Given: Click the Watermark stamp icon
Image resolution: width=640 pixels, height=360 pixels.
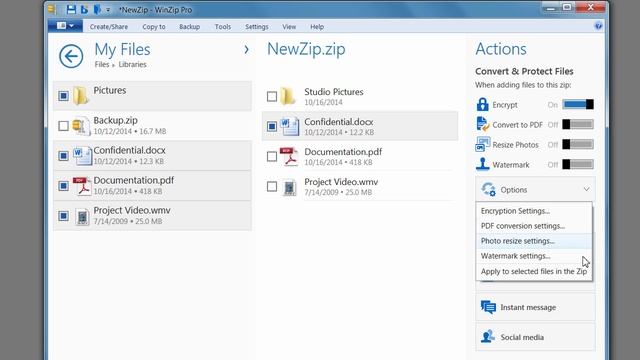Looking at the screenshot, I should pos(482,164).
